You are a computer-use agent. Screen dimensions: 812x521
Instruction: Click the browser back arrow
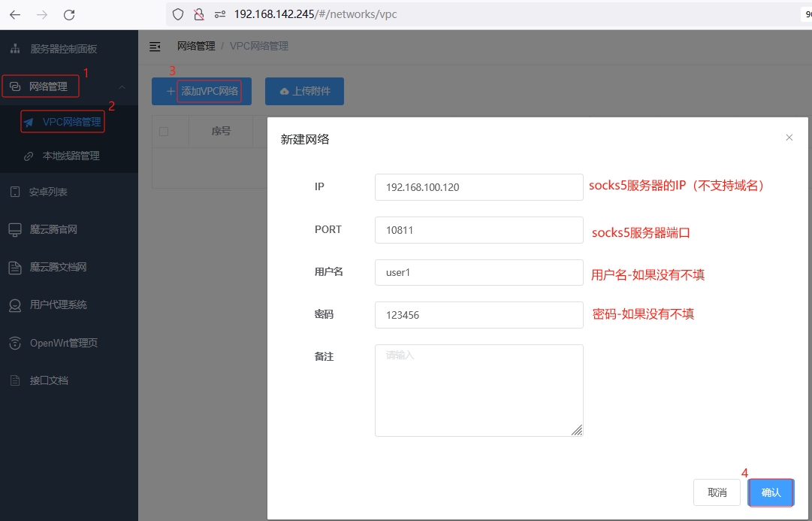click(x=15, y=14)
